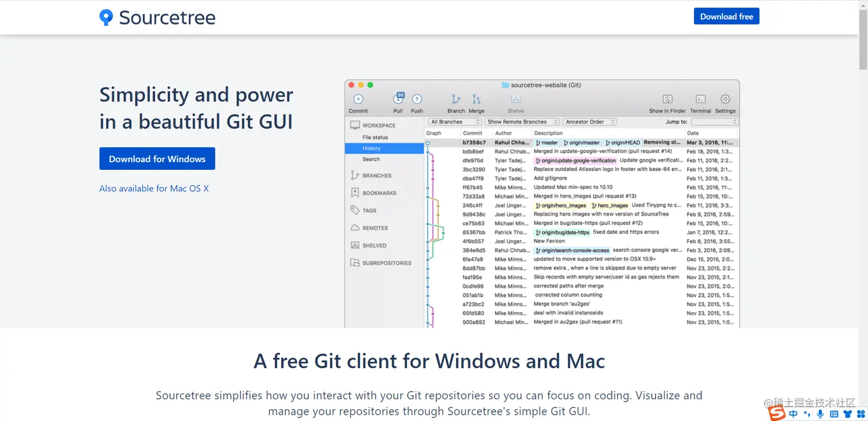
Task: Click the origin/bug/date-https branch tag
Action: [563, 232]
